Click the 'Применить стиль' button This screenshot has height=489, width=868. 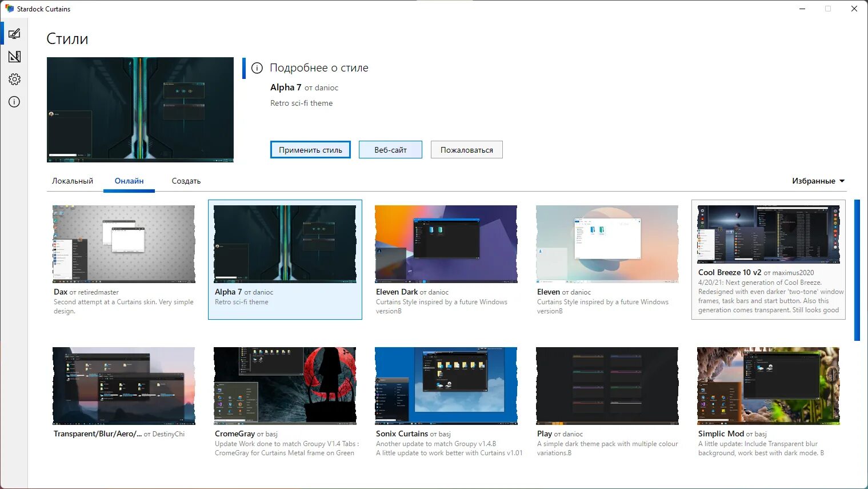(x=310, y=150)
